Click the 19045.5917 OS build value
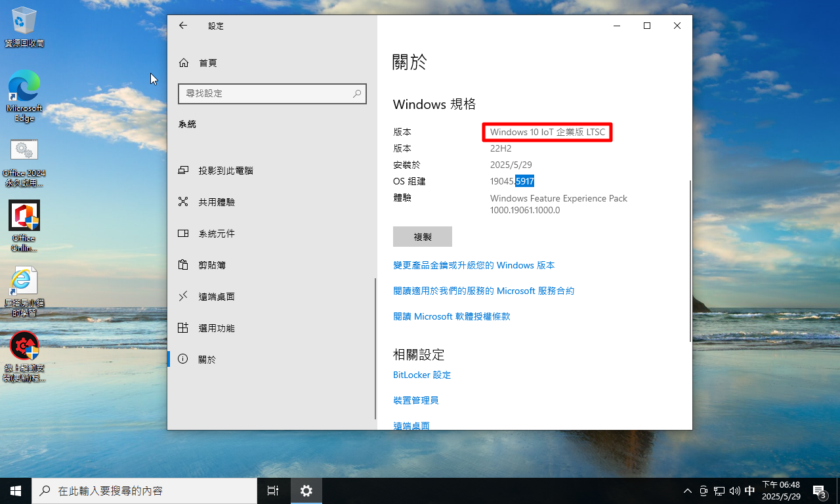 (x=513, y=181)
